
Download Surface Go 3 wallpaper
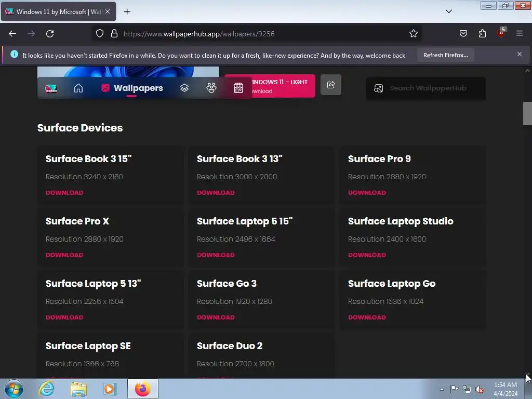[216, 317]
